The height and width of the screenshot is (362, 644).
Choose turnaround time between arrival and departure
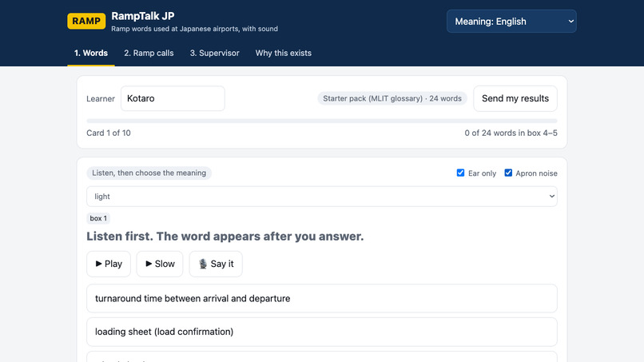[321, 298]
